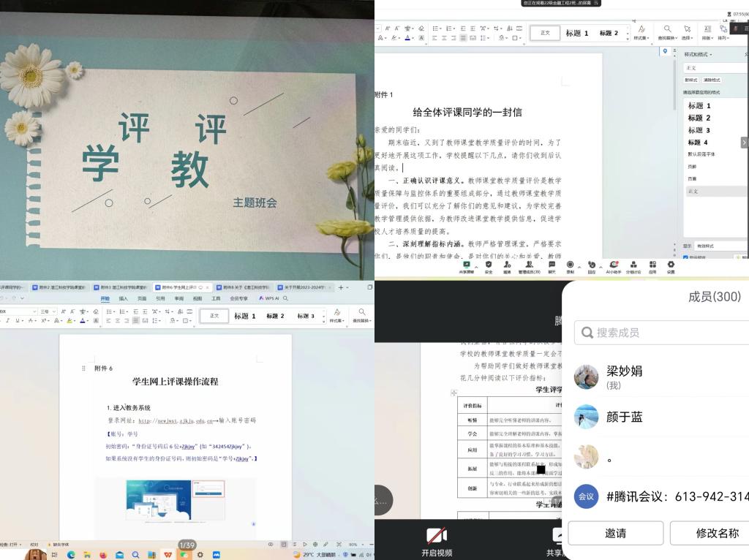Toggle center alignment in 附件 6 ribbon
The image size is (749, 560).
[x=118, y=321]
